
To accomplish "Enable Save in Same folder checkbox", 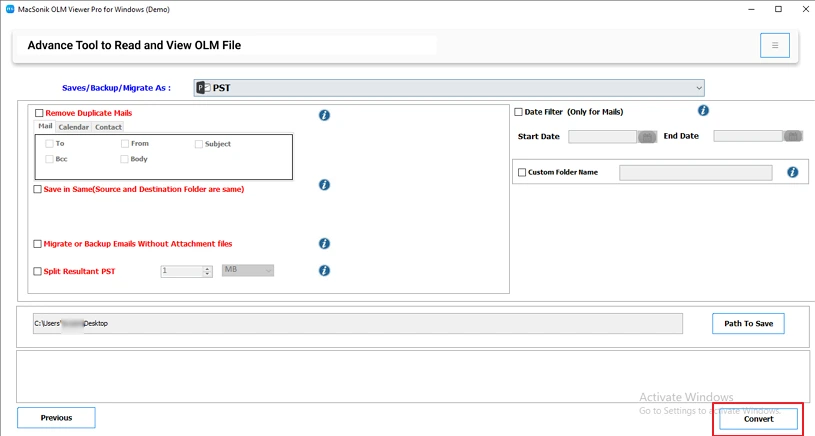I will (x=37, y=189).
